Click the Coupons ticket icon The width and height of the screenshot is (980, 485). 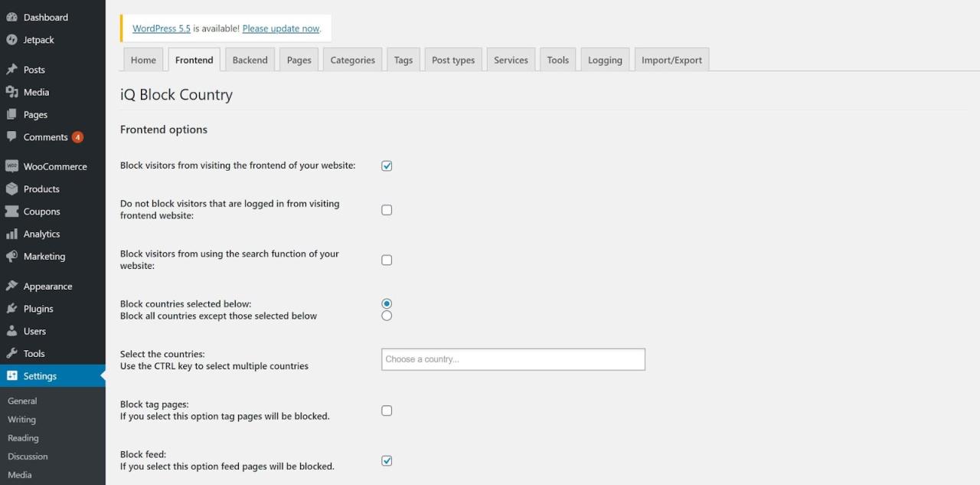(x=11, y=211)
